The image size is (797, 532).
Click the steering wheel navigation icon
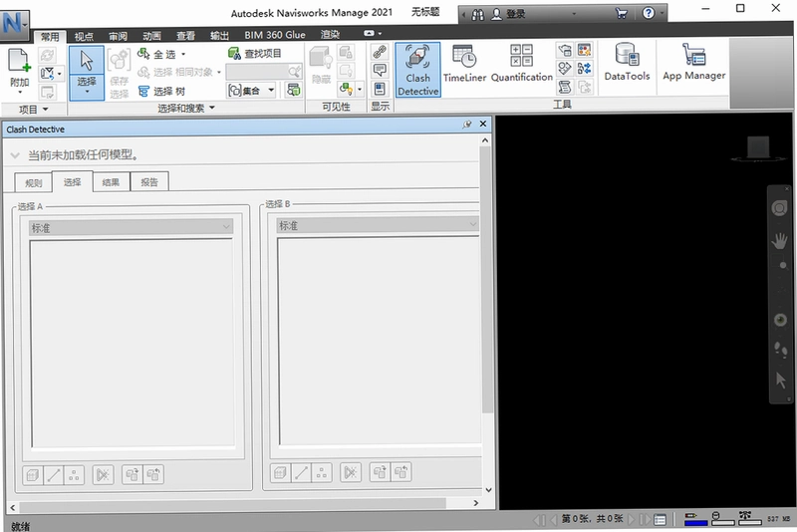(779, 208)
